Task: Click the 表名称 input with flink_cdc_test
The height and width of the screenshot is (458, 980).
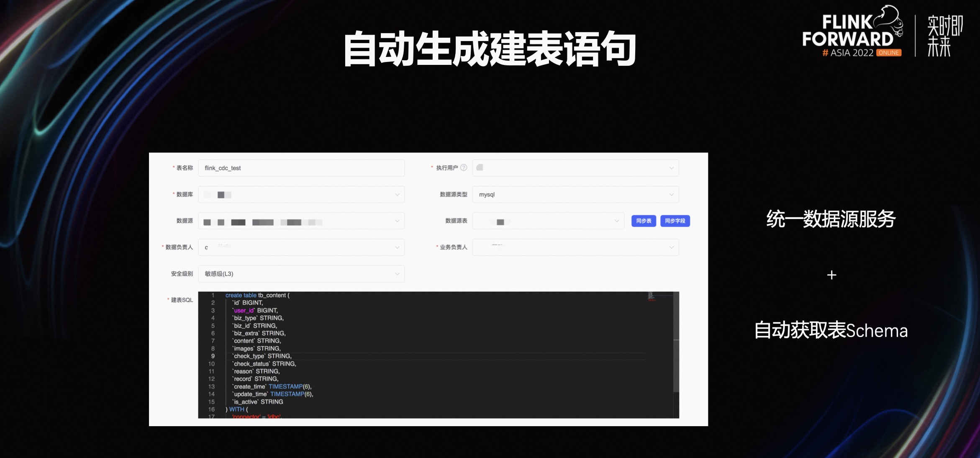Action: (301, 168)
